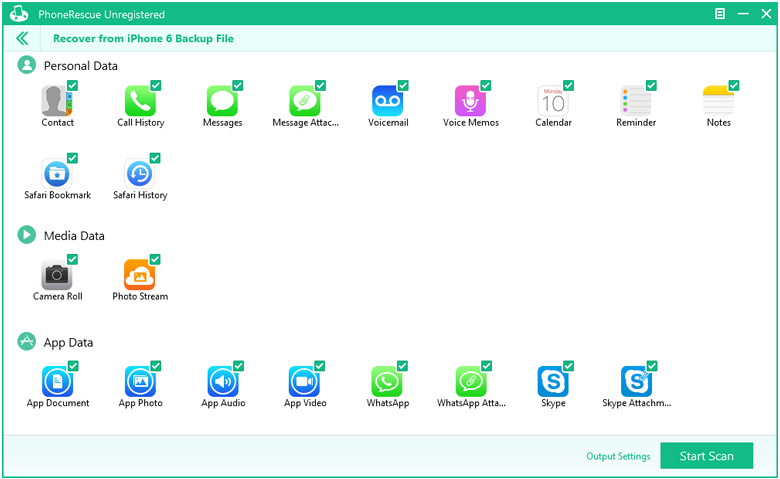Viewport: 780px width, 479px height.
Task: Toggle the Photo Stream checkbox
Action: pos(155,260)
